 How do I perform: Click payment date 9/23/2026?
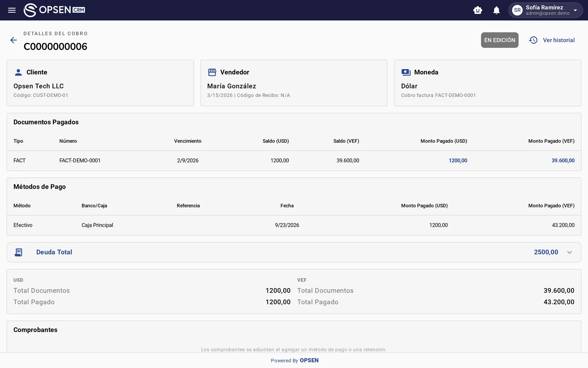click(x=287, y=225)
